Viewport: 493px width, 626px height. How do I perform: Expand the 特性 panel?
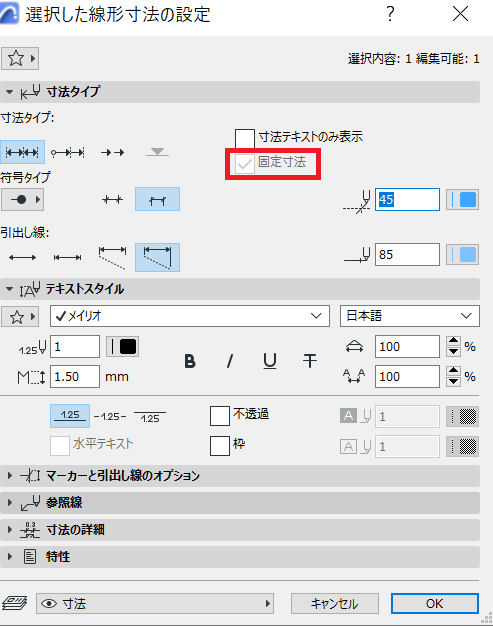[10, 557]
